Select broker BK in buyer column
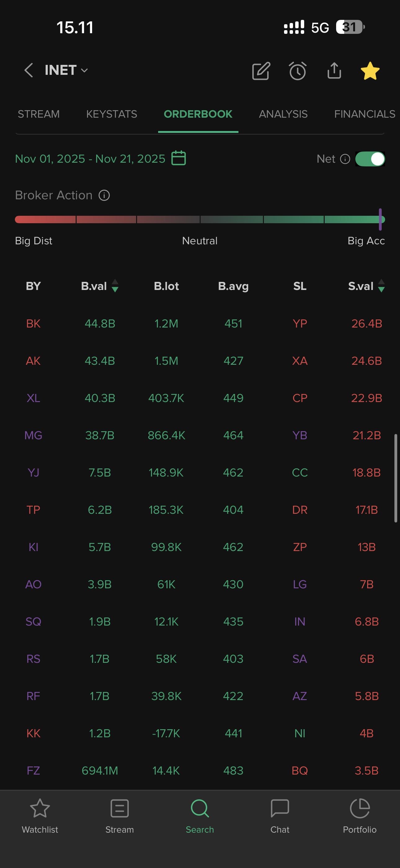Screen dimensions: 400x868 click(33, 323)
